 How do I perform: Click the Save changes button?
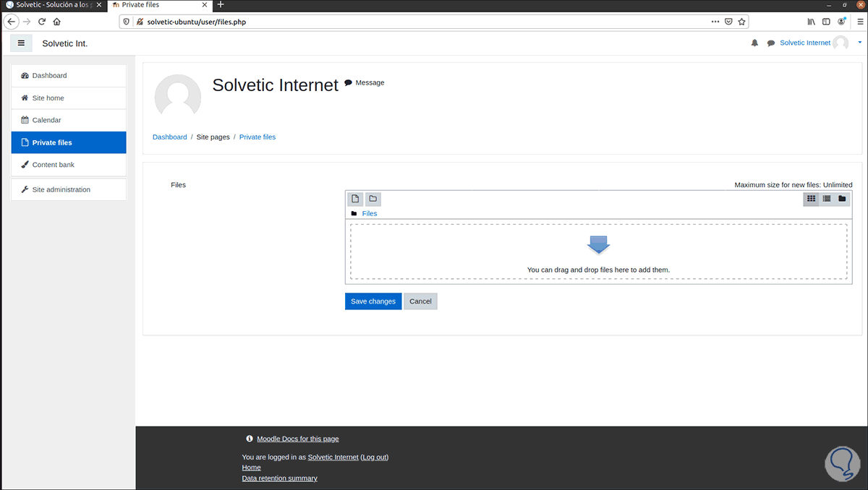373,301
